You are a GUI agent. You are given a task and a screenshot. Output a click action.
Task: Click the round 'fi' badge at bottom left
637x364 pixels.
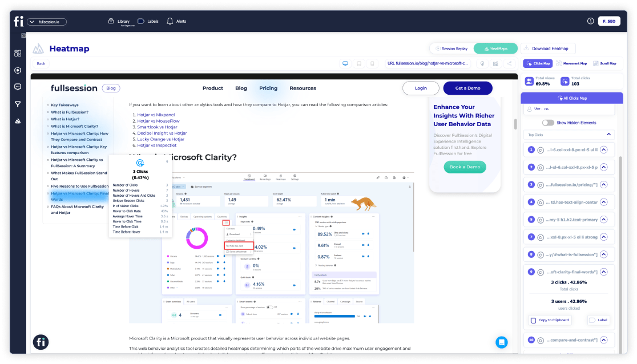point(41,342)
